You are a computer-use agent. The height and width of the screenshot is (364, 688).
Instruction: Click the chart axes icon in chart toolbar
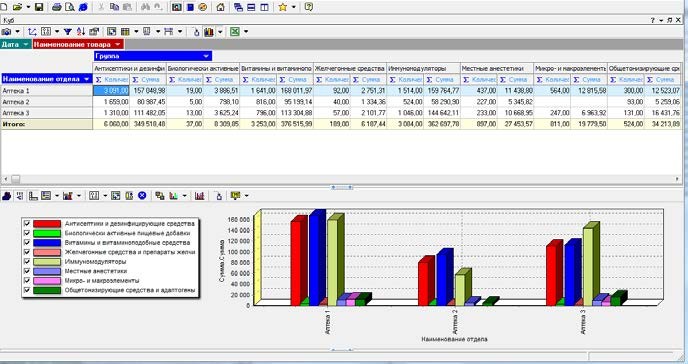pos(33,196)
